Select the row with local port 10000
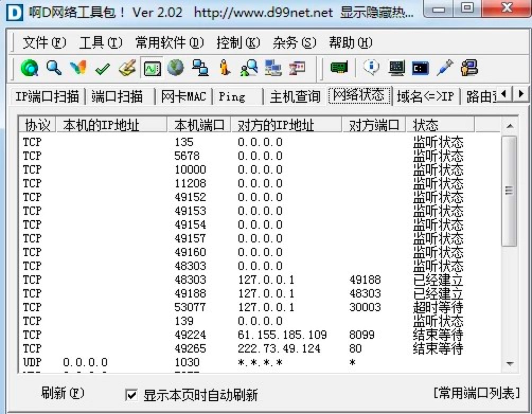The width and height of the screenshot is (532, 414). [260, 169]
